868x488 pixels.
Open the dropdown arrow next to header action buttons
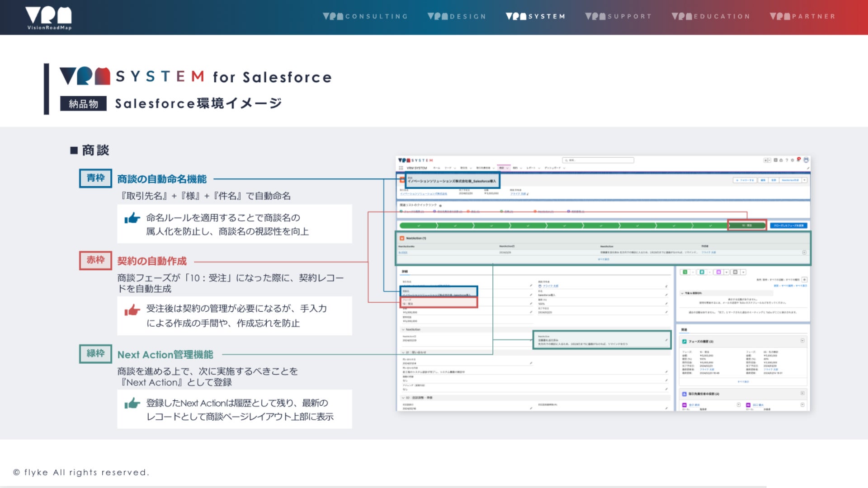805,180
